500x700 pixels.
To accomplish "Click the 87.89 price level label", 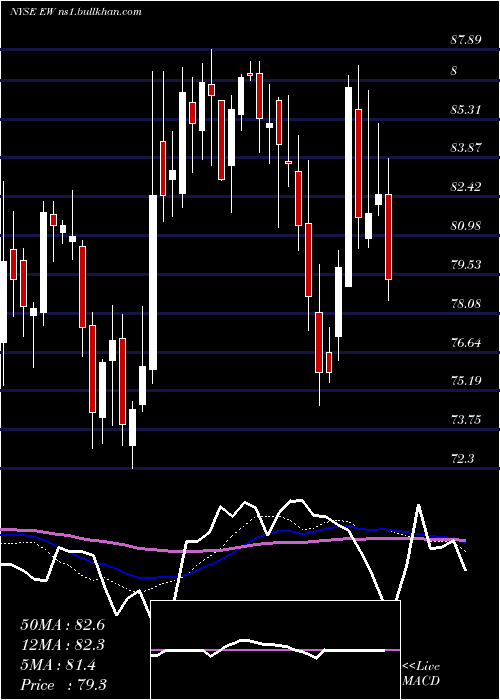I will [466, 40].
